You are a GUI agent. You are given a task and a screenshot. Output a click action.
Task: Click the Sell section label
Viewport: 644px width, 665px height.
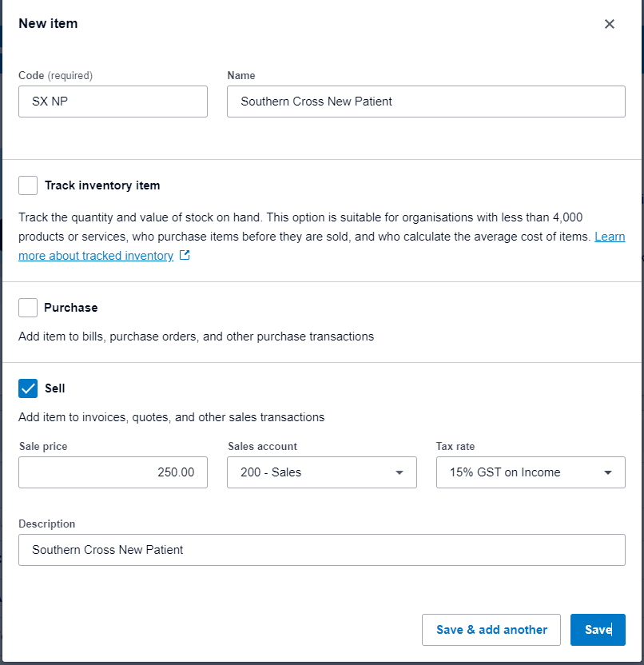coord(53,388)
